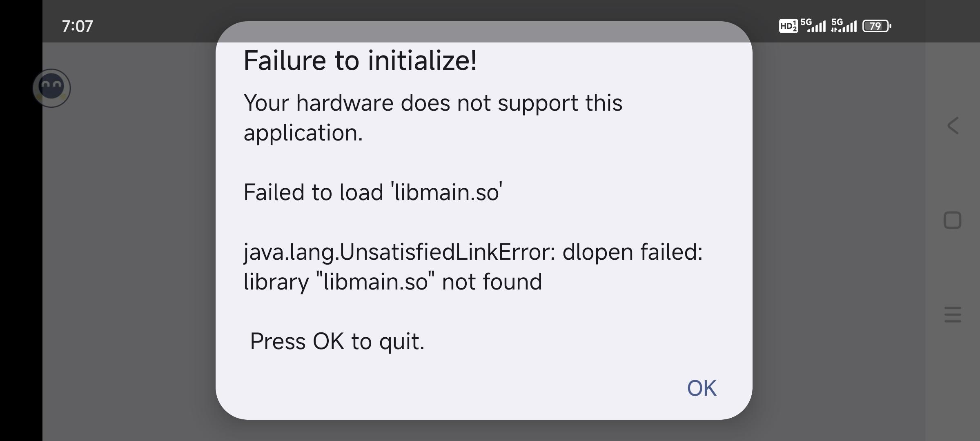The height and width of the screenshot is (441, 980).
Task: Tap the second 5G signal indicator
Action: 844,25
